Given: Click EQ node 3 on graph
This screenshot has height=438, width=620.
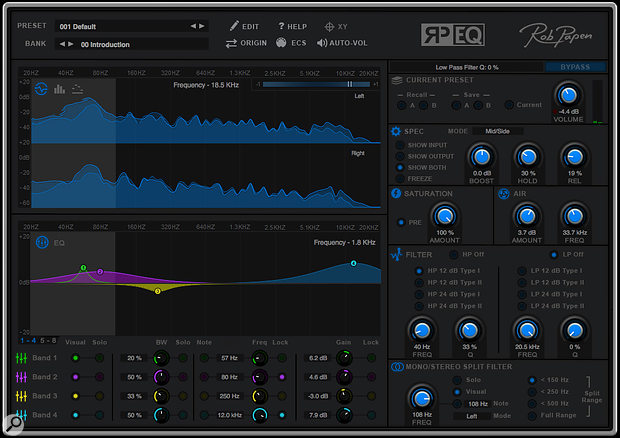Looking at the screenshot, I should (x=158, y=291).
